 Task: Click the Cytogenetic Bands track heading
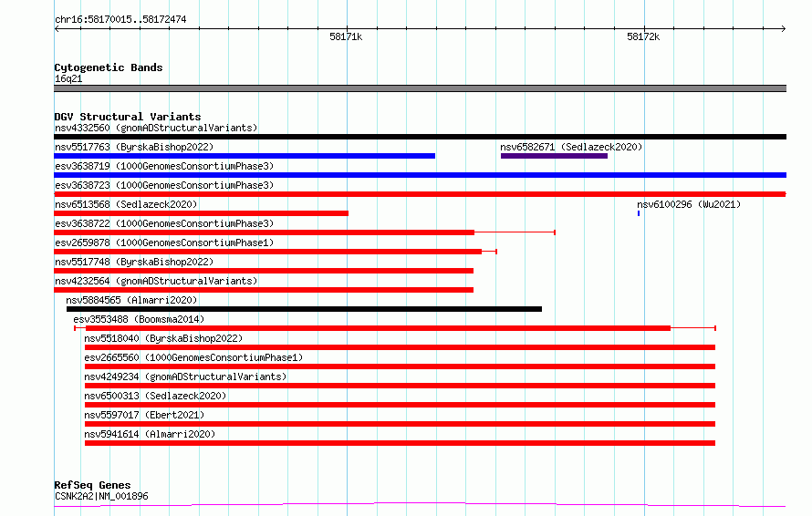pos(109,67)
